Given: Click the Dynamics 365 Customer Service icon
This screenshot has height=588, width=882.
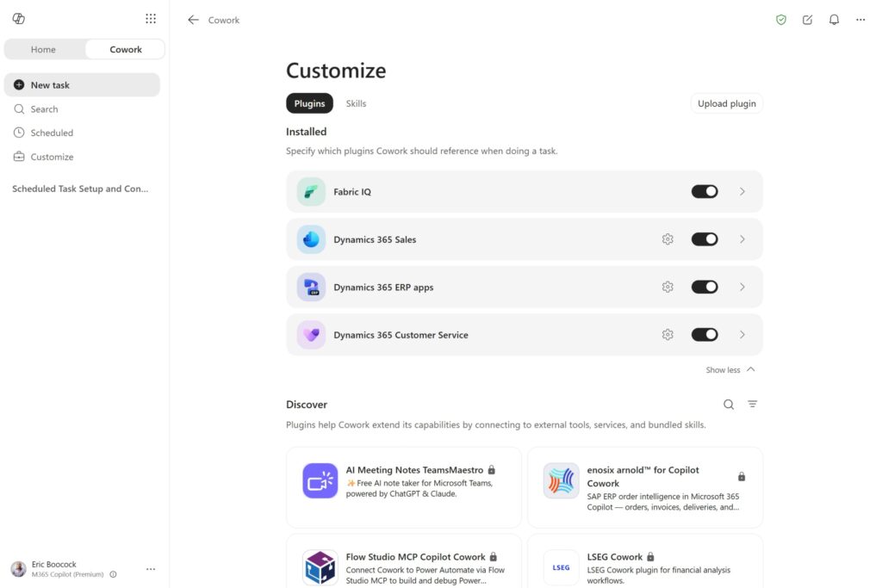Looking at the screenshot, I should pos(311,335).
